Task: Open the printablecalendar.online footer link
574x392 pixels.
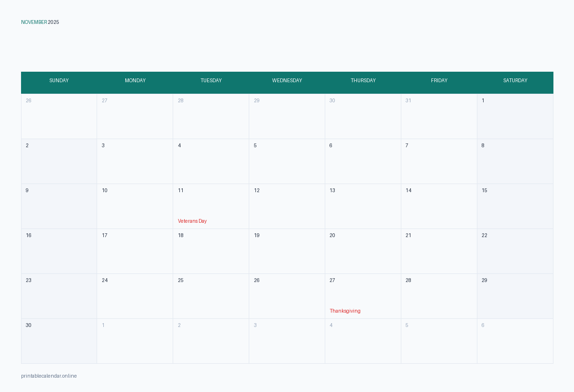Action: (49, 376)
